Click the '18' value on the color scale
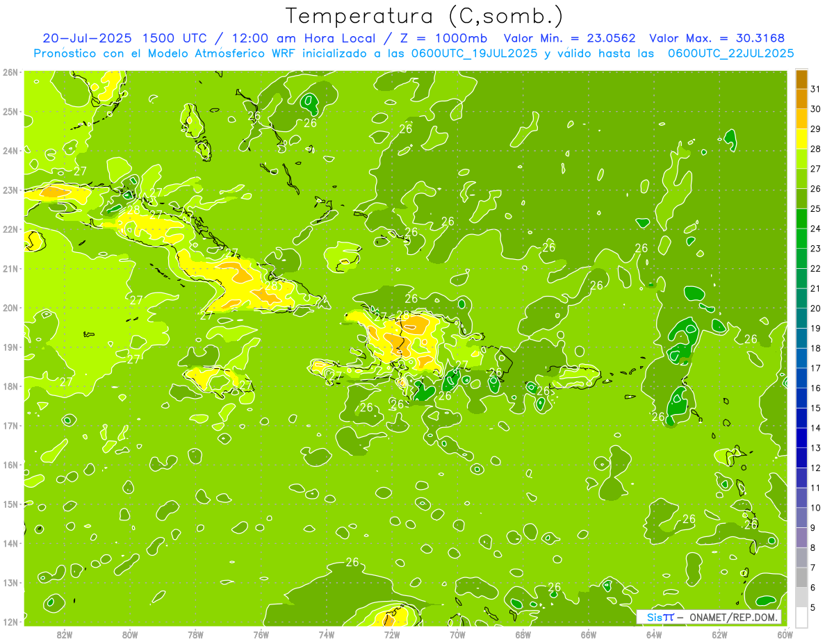This screenshot has height=644, width=834. point(815,348)
